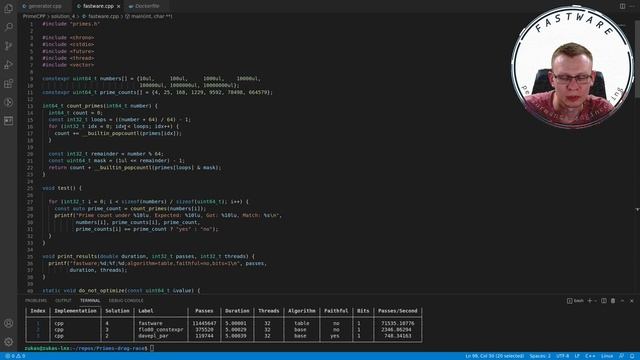The image size is (640, 360).
Task: Close the terminal panel with the X
Action: 631,301
